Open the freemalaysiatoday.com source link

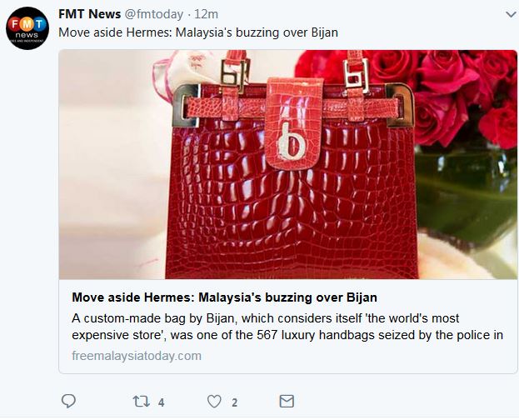point(137,355)
